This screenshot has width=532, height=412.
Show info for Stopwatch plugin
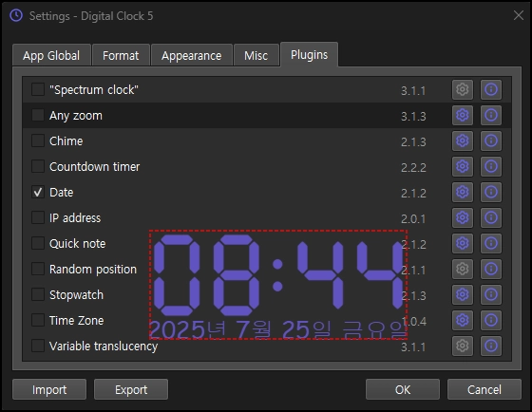tap(491, 294)
